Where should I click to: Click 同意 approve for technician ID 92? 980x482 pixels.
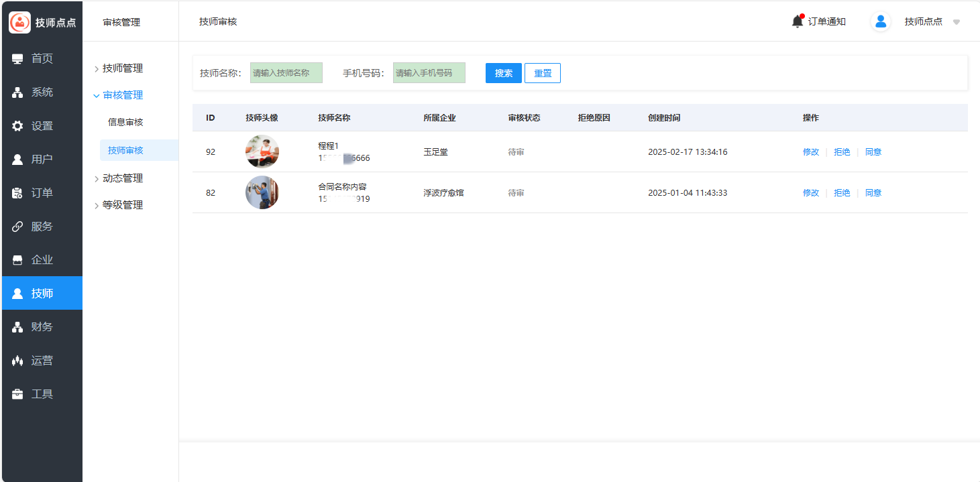tap(873, 152)
